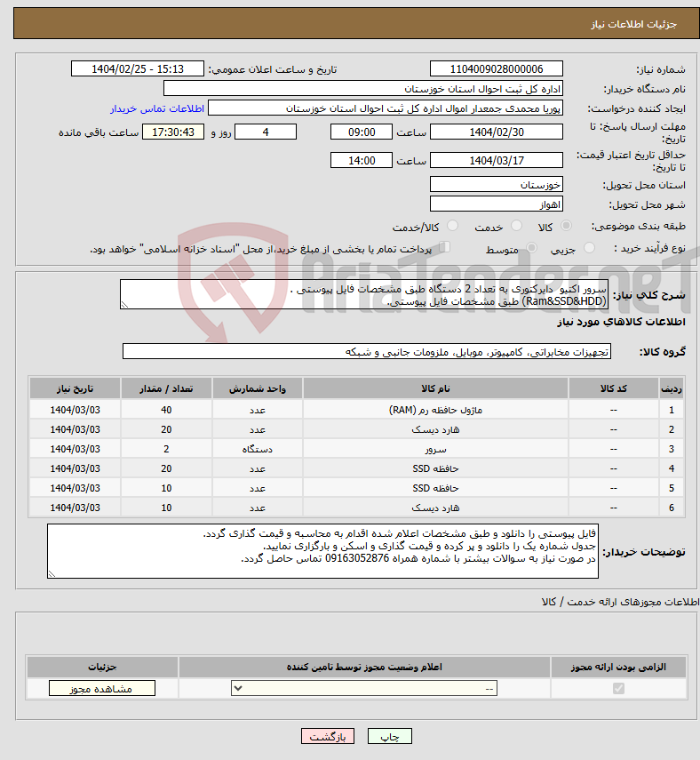Open the مشاهده مجوز button
Screen dimensions: 700x760
tap(102, 689)
